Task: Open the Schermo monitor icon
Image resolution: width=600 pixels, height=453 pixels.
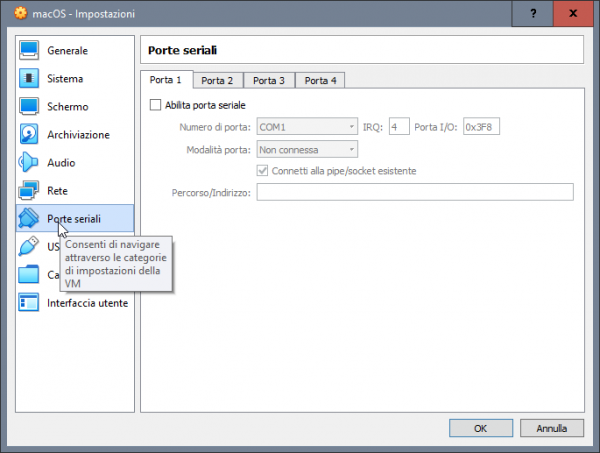Action: 29,106
